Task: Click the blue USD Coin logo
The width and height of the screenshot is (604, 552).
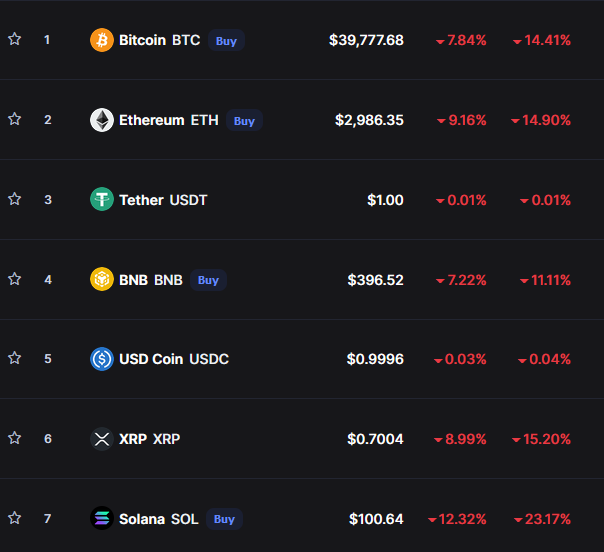Action: 102,359
